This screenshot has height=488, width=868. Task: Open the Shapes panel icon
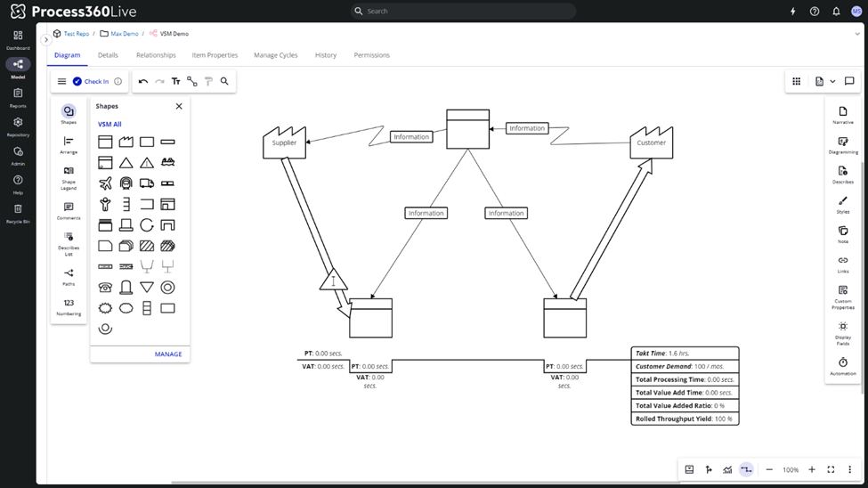69,112
